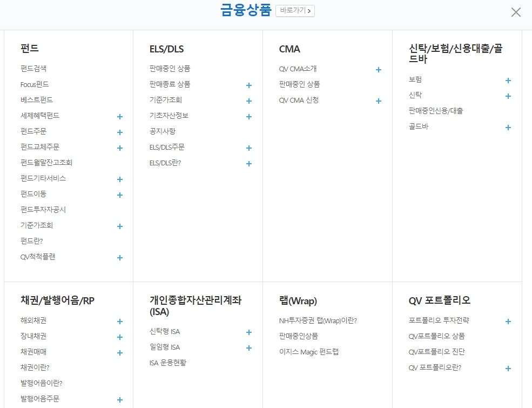This screenshot has width=532, height=408.
Task: Expand the 보험 submenu under 신탁/보험
Action: point(508,81)
